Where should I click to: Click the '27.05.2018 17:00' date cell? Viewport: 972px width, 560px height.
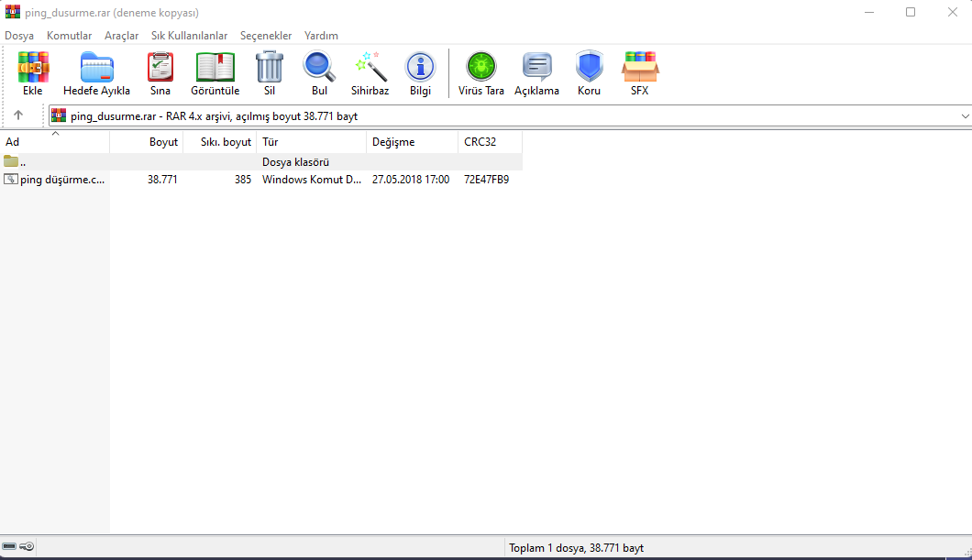point(411,179)
